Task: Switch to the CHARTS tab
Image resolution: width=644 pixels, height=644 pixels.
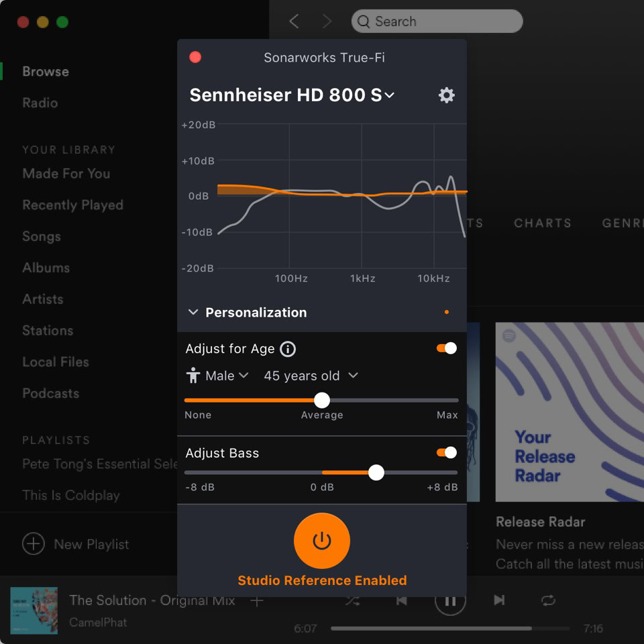Action: point(543,223)
